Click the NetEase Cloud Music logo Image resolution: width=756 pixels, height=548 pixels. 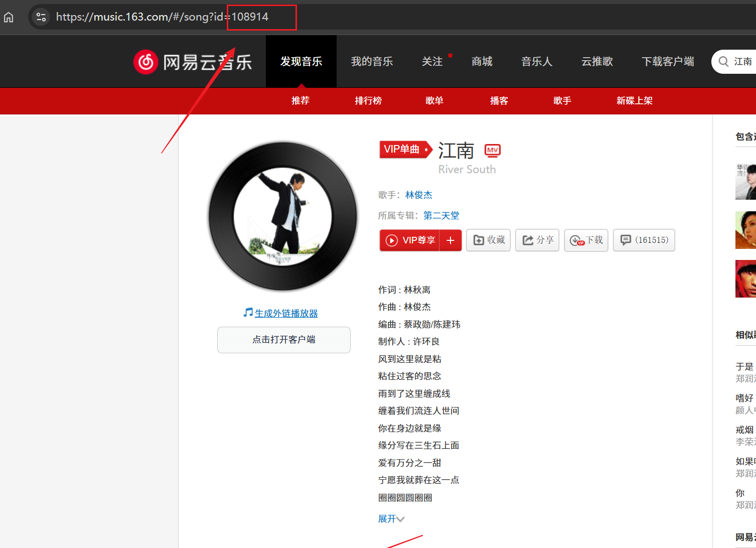[x=193, y=62]
